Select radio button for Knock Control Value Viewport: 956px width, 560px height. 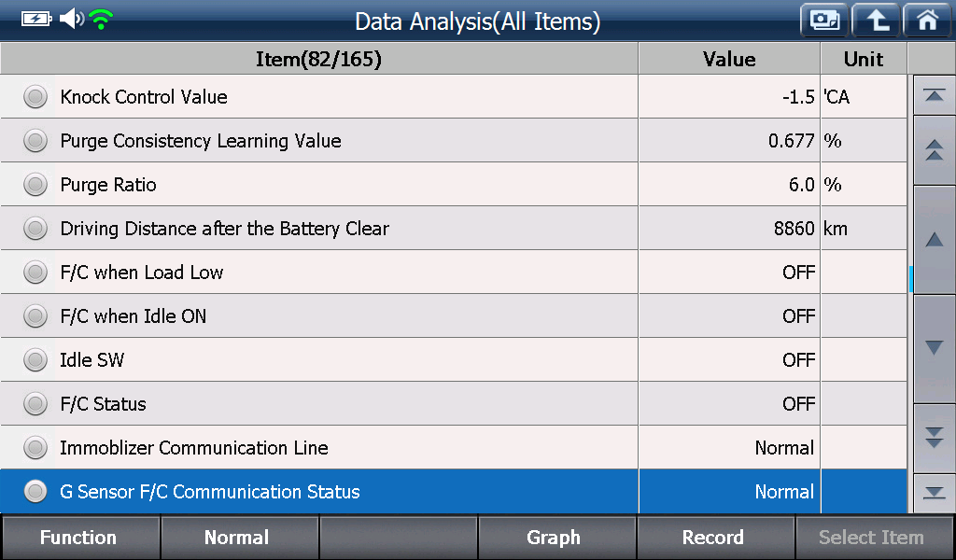point(35,97)
